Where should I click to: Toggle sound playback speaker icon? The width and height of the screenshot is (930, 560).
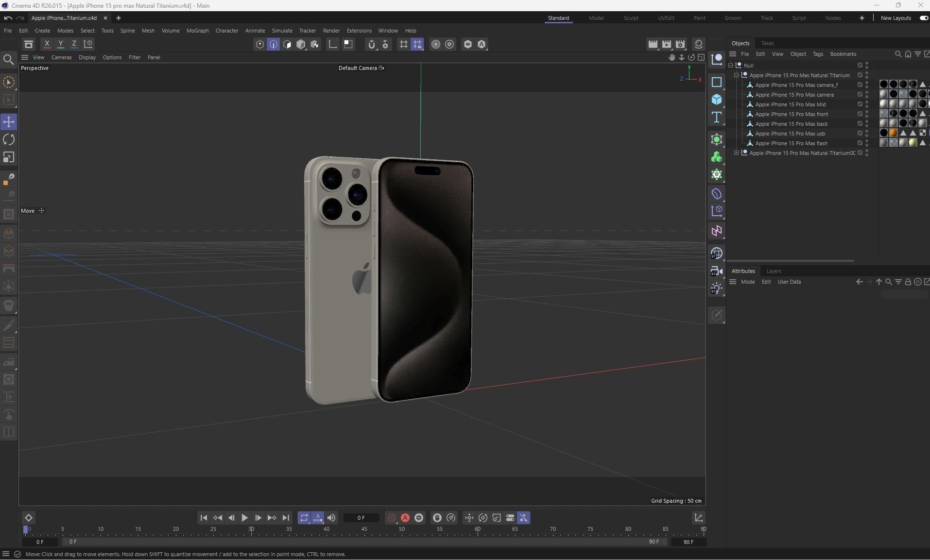pos(331,518)
